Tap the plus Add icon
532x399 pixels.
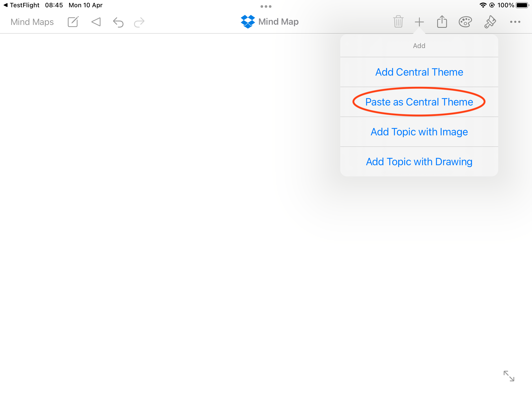pyautogui.click(x=419, y=22)
